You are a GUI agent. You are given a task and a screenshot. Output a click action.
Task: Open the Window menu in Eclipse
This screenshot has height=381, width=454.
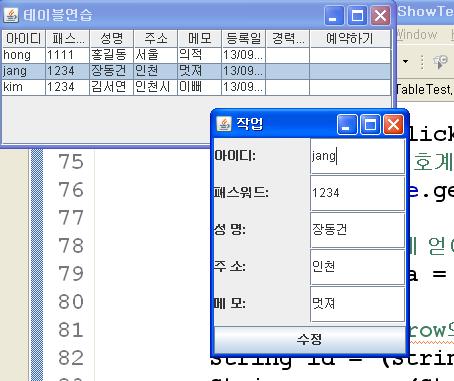point(417,35)
